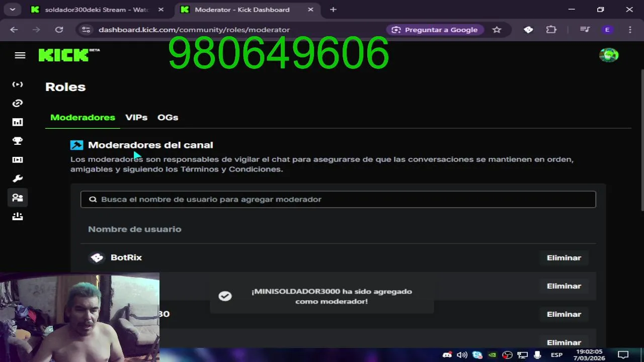Open the Chrome profile icon labeled E

607,30
